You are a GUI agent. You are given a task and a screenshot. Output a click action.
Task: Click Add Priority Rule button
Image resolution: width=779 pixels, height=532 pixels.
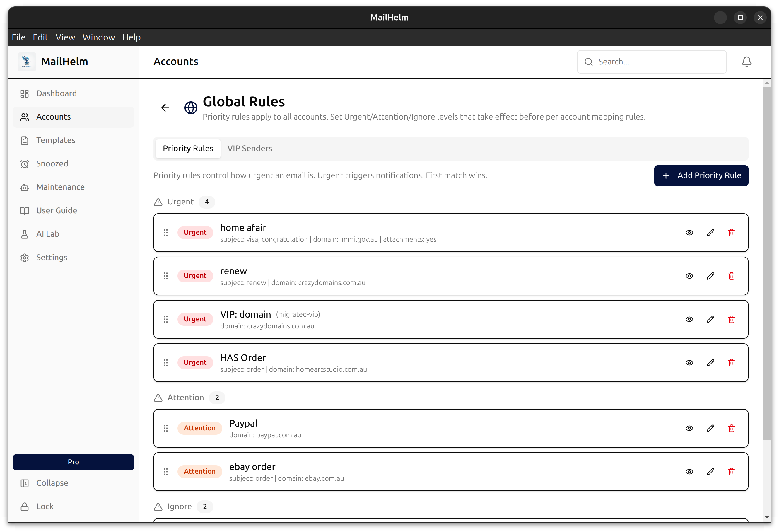(701, 176)
